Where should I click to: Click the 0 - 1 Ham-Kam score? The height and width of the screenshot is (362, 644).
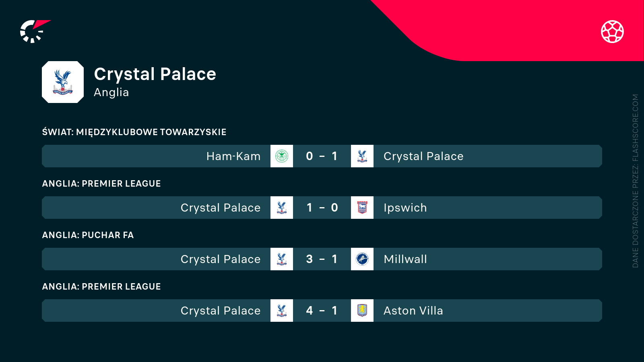[x=322, y=156]
